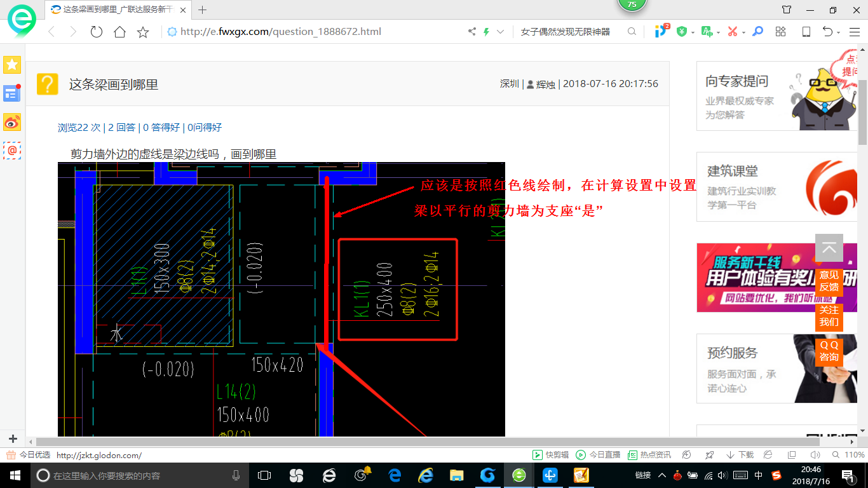
Task: Open the Weibo sidebar icon
Action: tap(12, 122)
